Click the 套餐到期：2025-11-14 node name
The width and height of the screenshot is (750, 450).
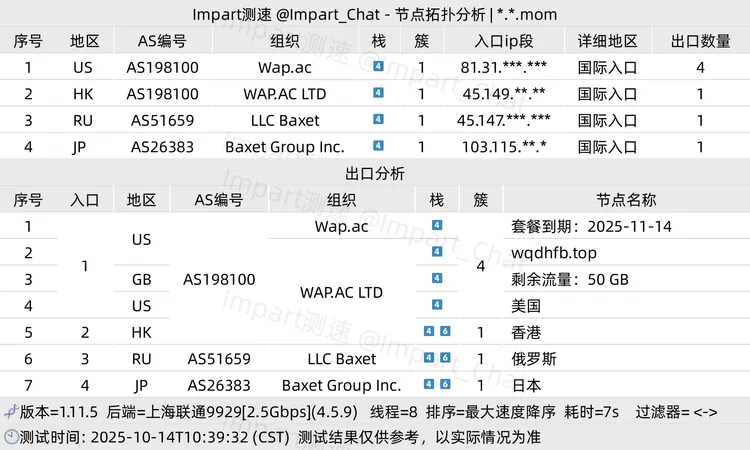point(591,226)
